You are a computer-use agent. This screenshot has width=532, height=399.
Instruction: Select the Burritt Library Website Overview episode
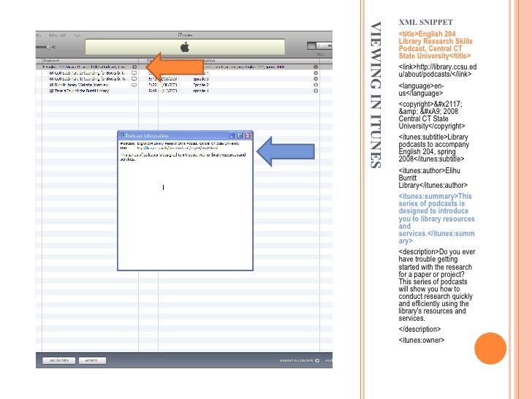coord(81,85)
